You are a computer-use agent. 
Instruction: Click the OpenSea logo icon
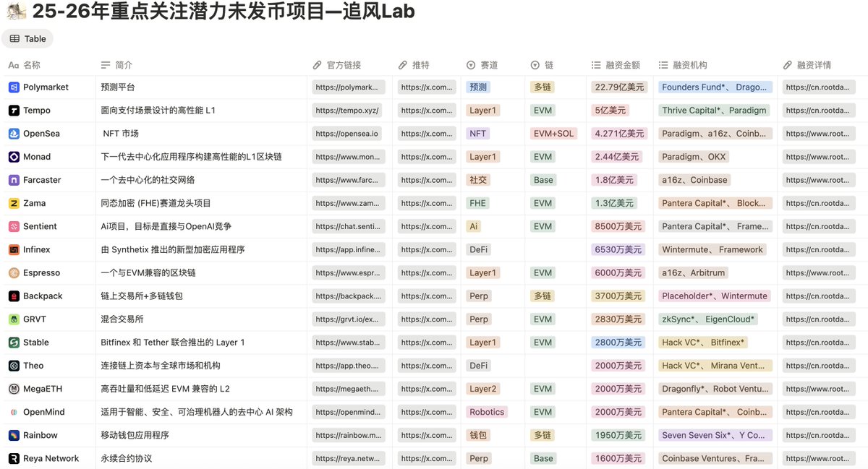14,134
